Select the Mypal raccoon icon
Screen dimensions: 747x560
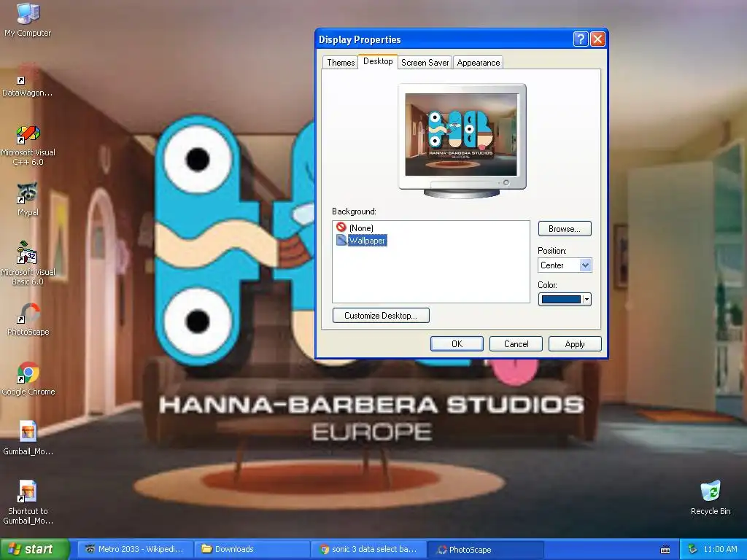(28, 200)
